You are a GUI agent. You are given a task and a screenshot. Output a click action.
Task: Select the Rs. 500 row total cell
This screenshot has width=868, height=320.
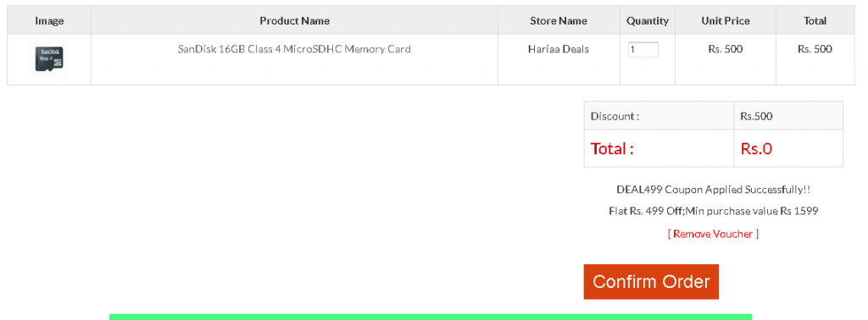pos(815,49)
